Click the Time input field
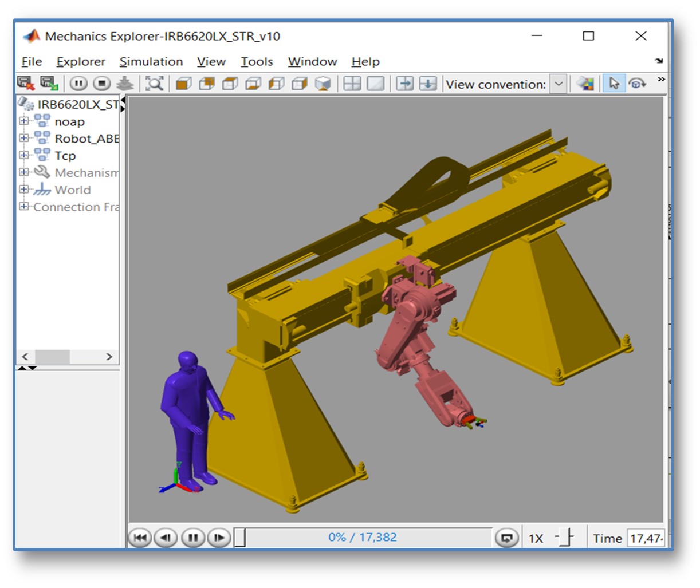Screen dimensions: 700x588 click(x=646, y=538)
